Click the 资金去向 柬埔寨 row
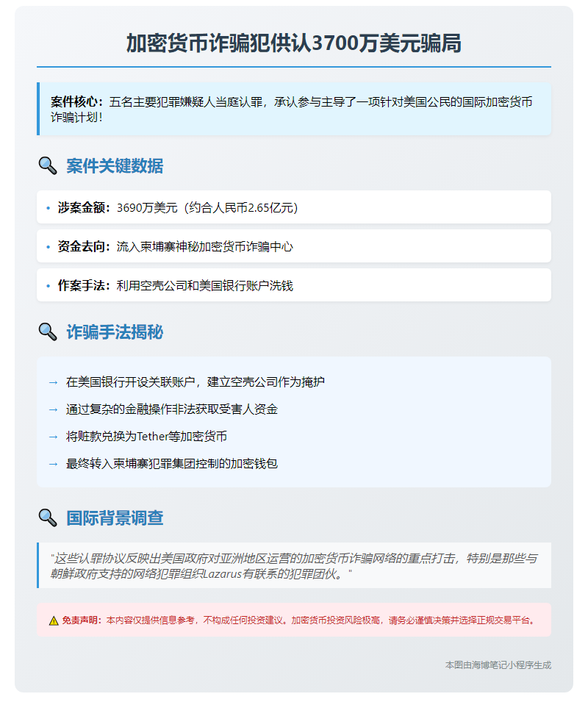 tap(293, 246)
